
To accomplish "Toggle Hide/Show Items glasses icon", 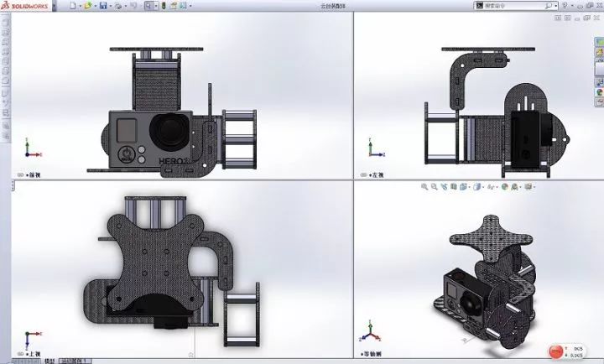I will 491,187.
